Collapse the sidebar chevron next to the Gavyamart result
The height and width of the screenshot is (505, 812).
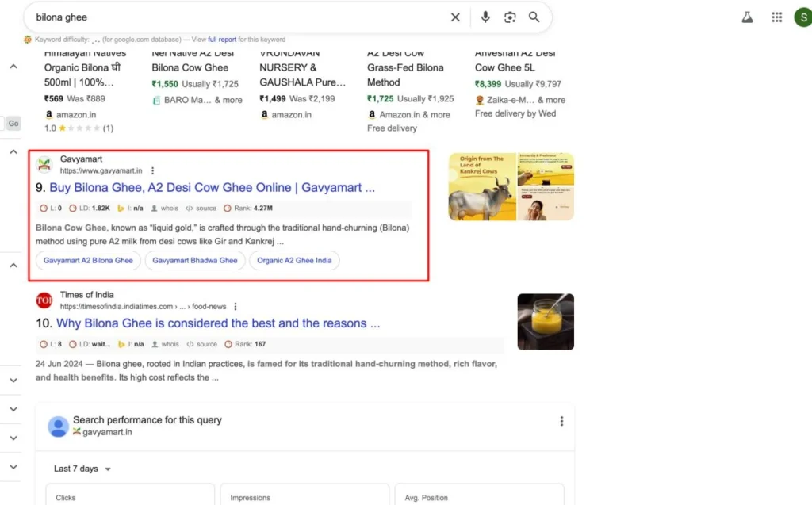13,151
